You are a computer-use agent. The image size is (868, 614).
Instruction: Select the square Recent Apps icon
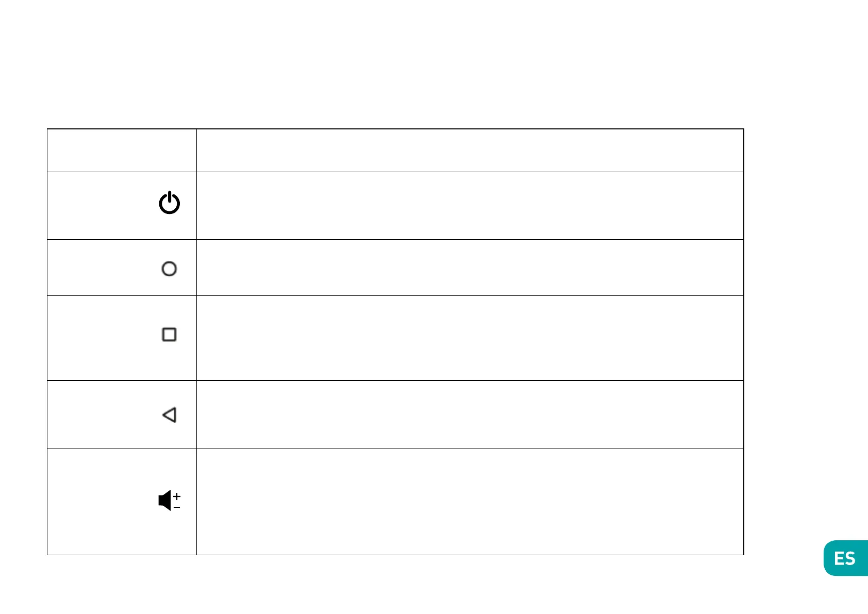click(x=169, y=335)
